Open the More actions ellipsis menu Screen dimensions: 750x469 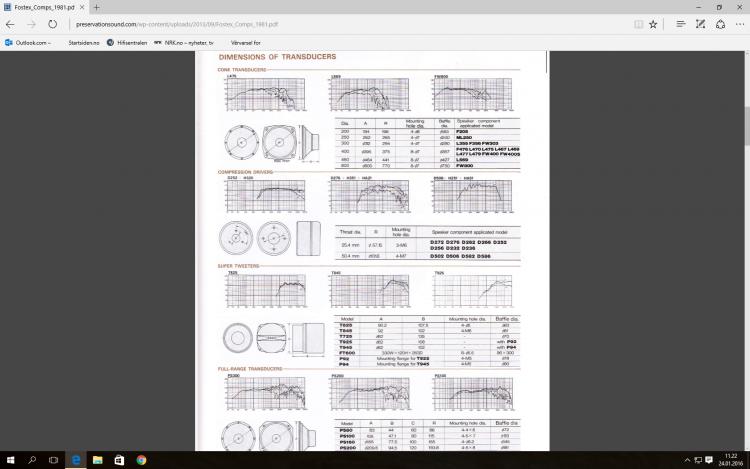pos(739,24)
